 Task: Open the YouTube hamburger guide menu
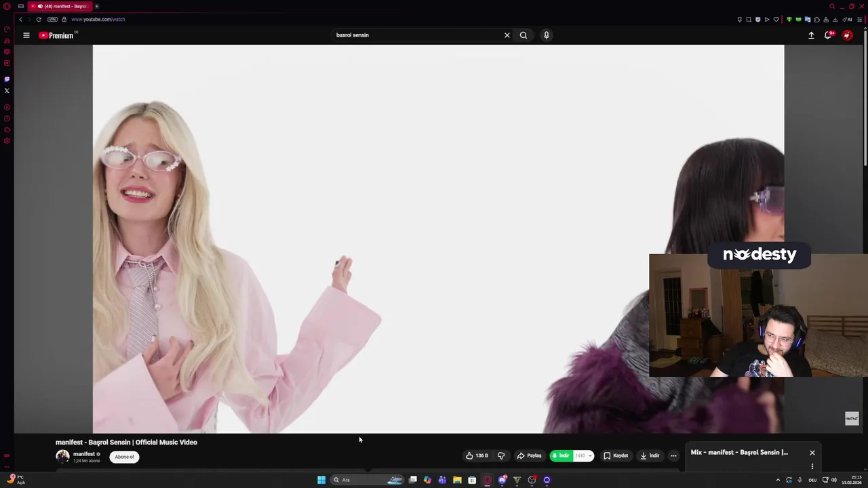26,35
